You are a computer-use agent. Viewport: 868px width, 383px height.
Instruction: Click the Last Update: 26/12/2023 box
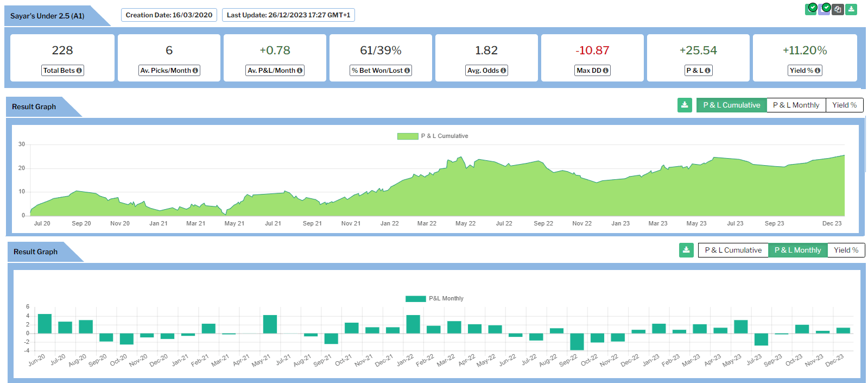click(288, 15)
